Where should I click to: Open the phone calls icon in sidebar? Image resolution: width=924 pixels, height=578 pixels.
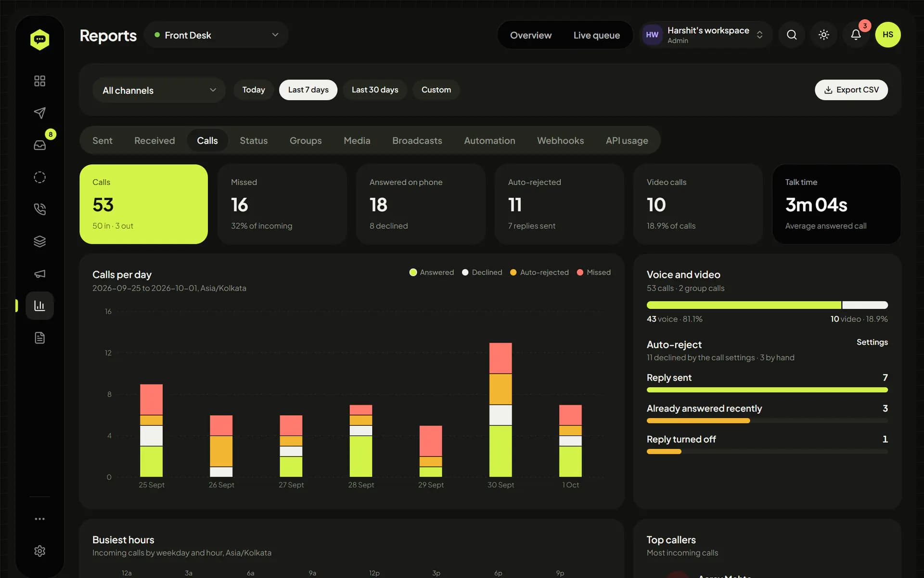tap(39, 209)
